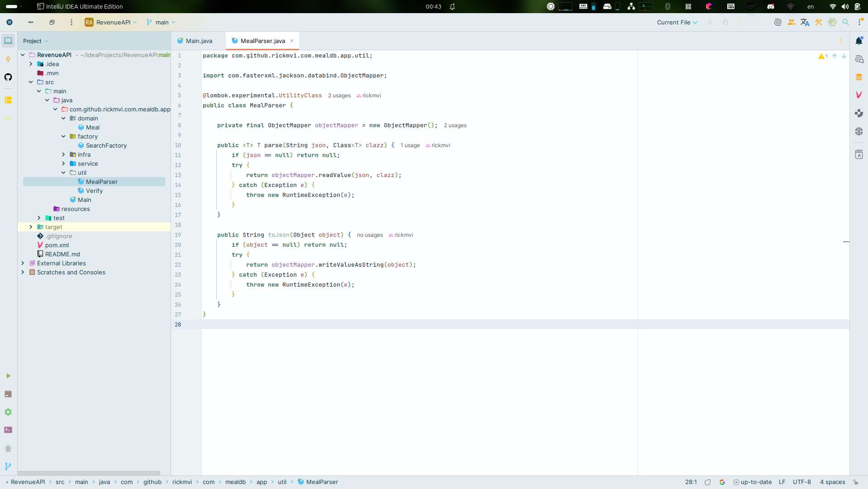This screenshot has width=868, height=489.
Task: Open run toolbar more actions menu
Action: pos(741,22)
